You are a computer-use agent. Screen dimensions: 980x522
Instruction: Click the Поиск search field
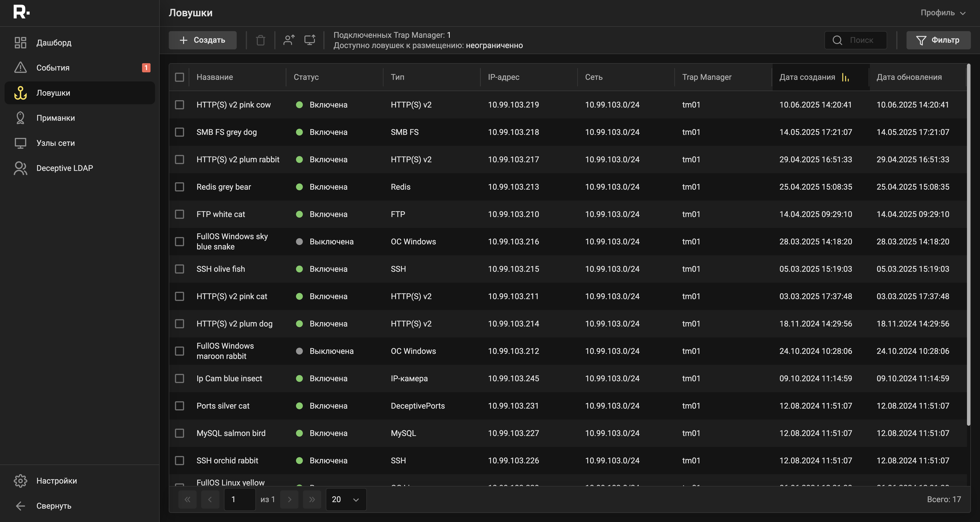point(861,40)
